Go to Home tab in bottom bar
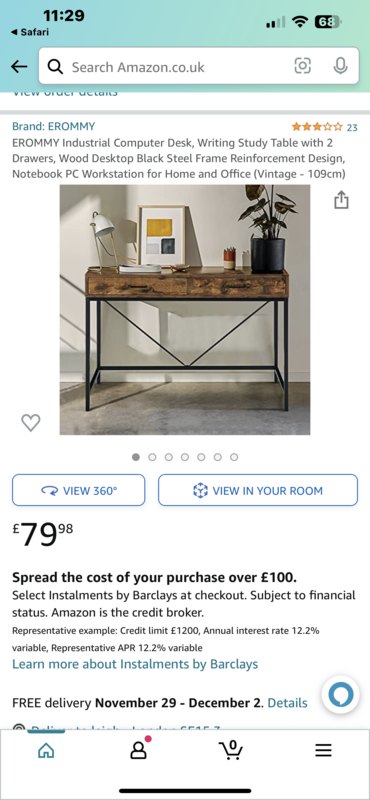This screenshot has width=370, height=800. point(46,749)
